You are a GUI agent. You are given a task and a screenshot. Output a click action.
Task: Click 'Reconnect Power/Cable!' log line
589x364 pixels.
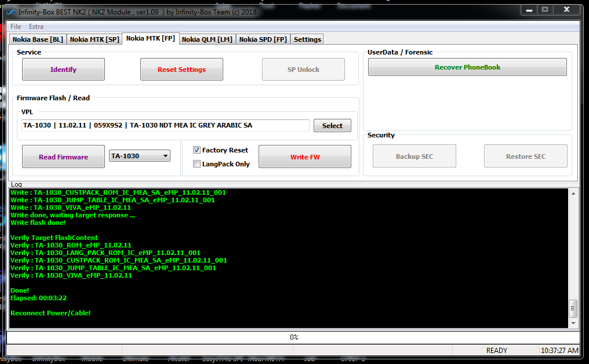click(x=50, y=313)
